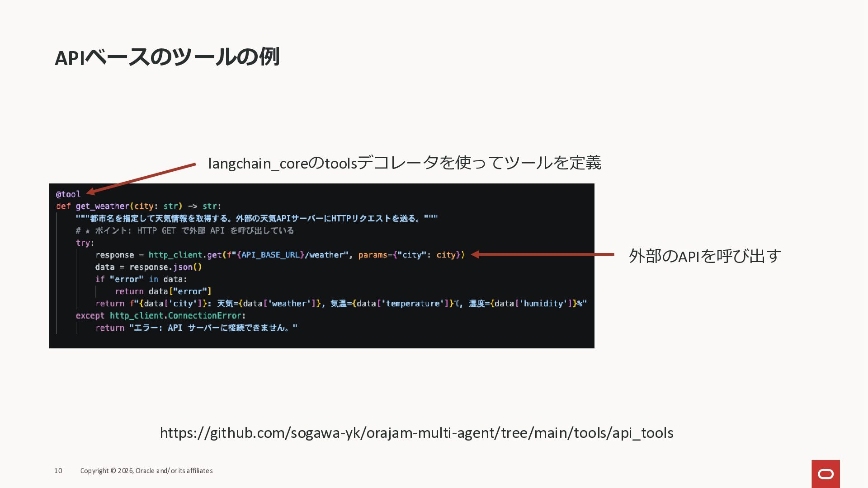Click the except ConnectionError line
The image size is (868, 488).
(160, 316)
